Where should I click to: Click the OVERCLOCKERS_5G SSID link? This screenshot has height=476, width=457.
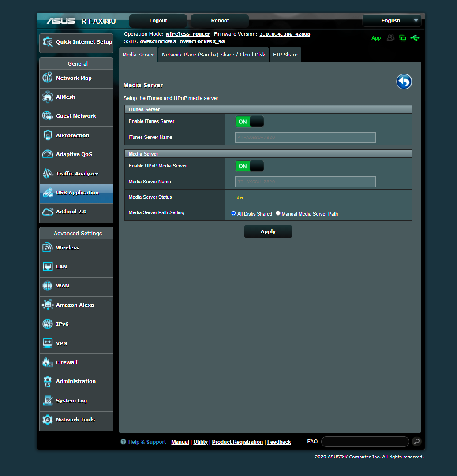(x=202, y=41)
